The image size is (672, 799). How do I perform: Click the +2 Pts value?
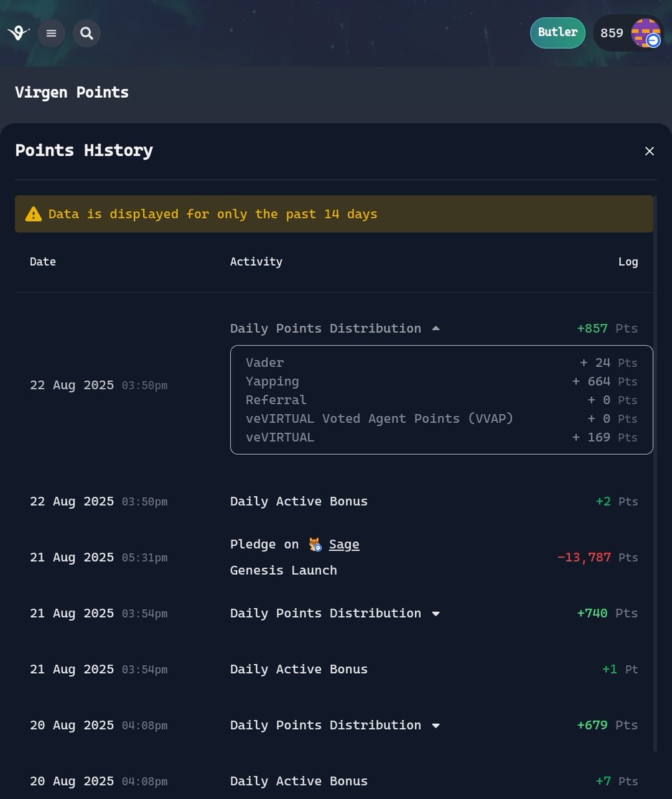[616, 501]
